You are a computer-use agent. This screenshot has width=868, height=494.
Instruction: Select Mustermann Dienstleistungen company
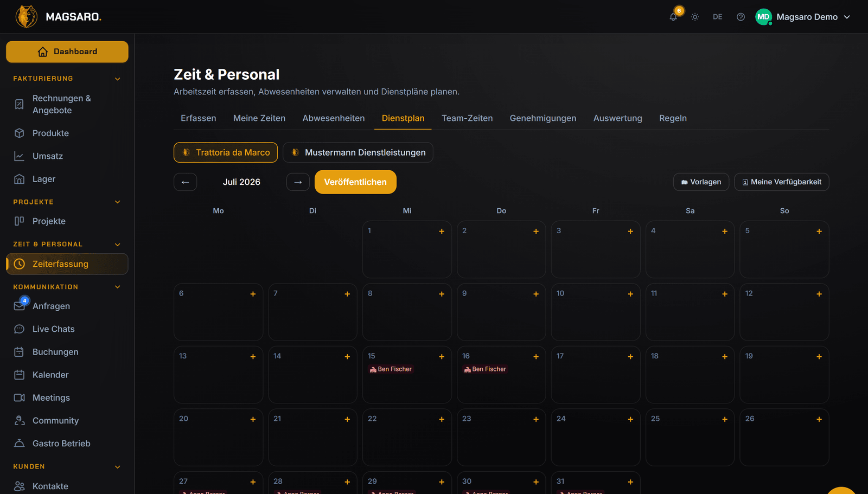pyautogui.click(x=358, y=152)
